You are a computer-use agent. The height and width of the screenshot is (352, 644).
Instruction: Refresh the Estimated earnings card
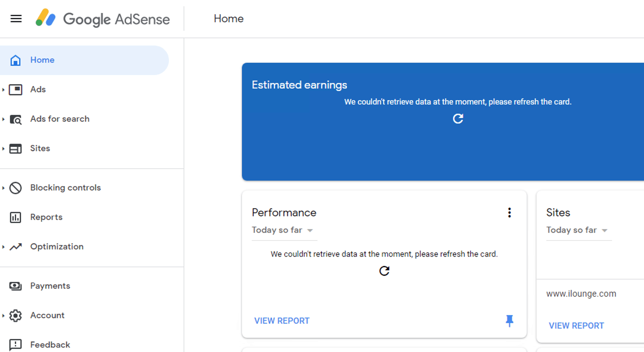458,119
